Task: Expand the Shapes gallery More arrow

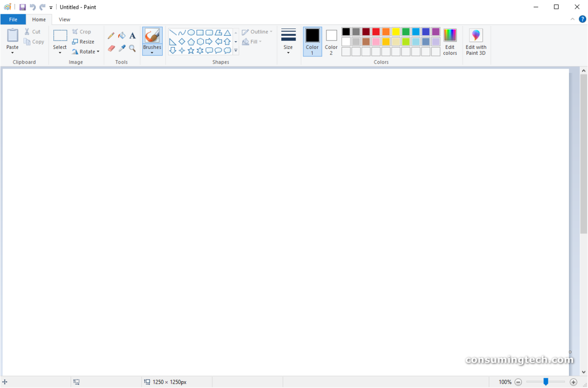Action: point(236,50)
